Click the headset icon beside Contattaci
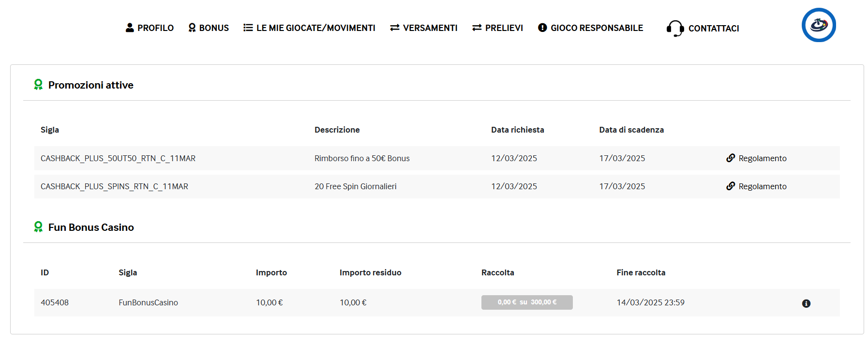The height and width of the screenshot is (346, 868). click(675, 29)
